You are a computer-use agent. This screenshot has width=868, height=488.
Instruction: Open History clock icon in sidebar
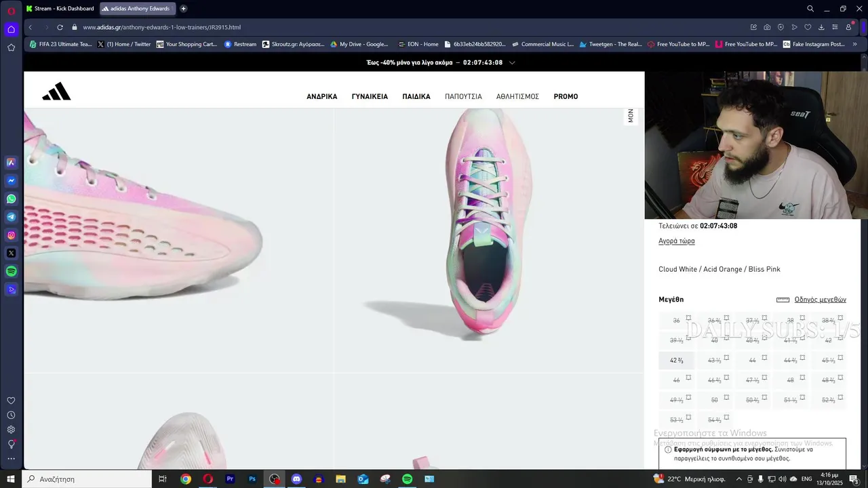[11, 415]
